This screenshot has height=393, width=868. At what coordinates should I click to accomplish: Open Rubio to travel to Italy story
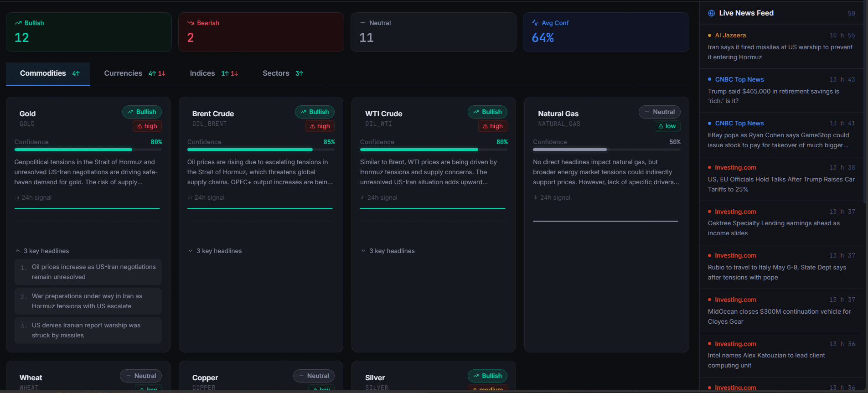point(781,267)
